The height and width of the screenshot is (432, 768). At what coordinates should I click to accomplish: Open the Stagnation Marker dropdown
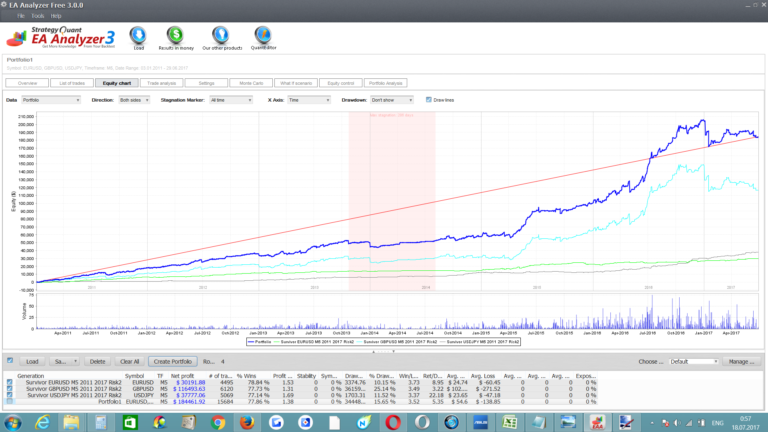pyautogui.click(x=231, y=100)
